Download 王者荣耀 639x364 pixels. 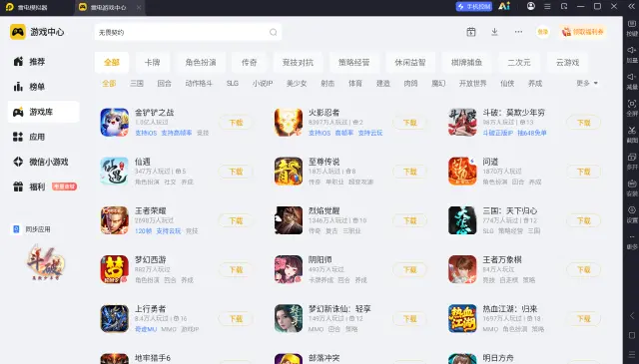point(236,220)
